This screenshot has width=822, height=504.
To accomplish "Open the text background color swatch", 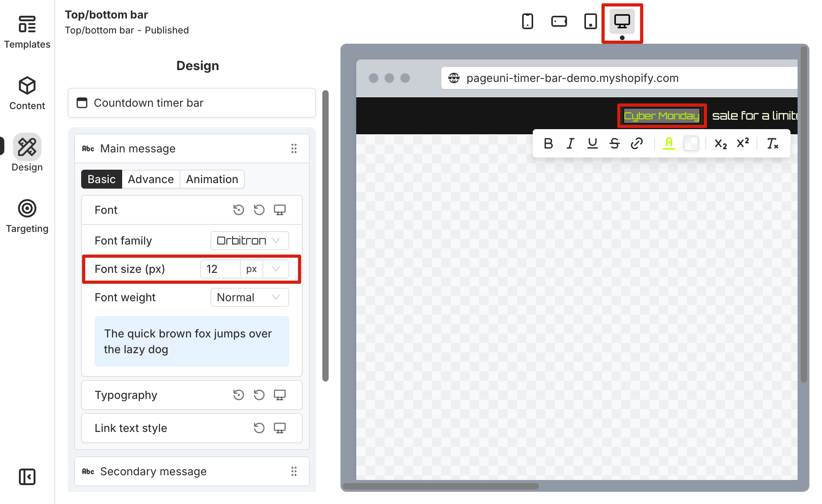I will 691,144.
